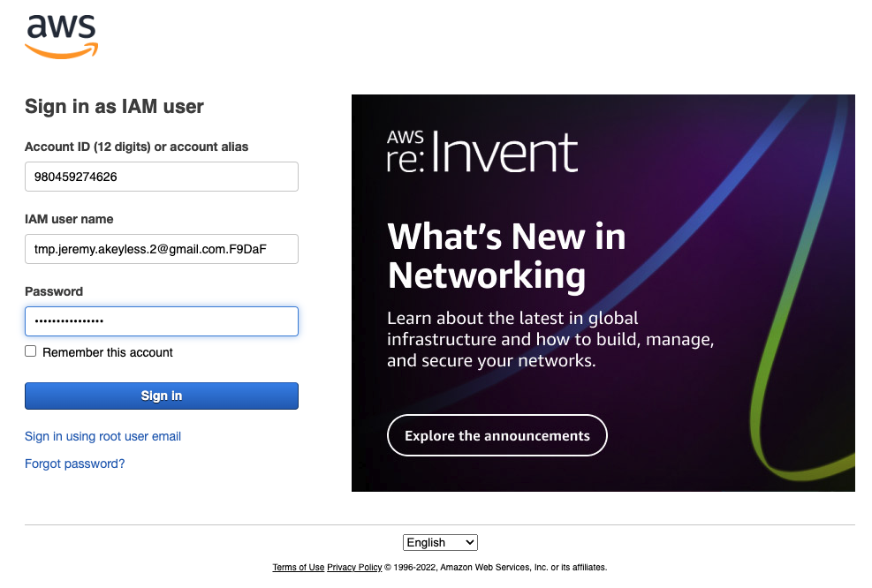Click the What's New in Networking headline

[506, 256]
